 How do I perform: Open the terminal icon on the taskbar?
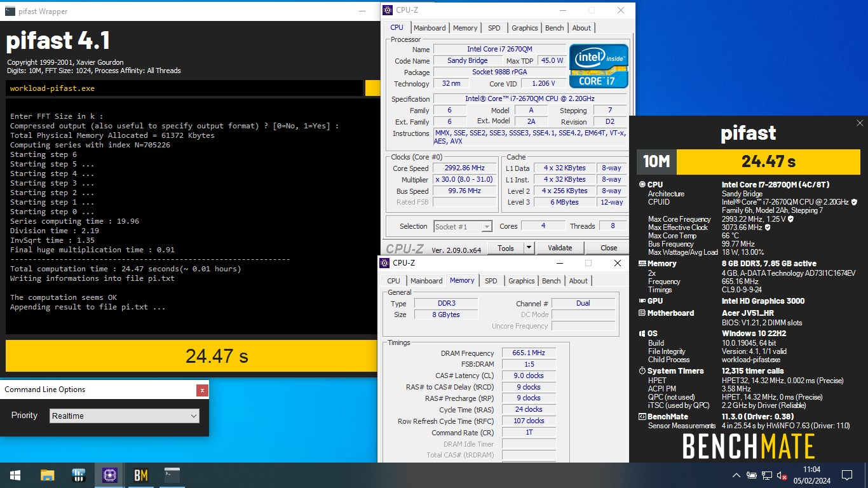tap(172, 475)
